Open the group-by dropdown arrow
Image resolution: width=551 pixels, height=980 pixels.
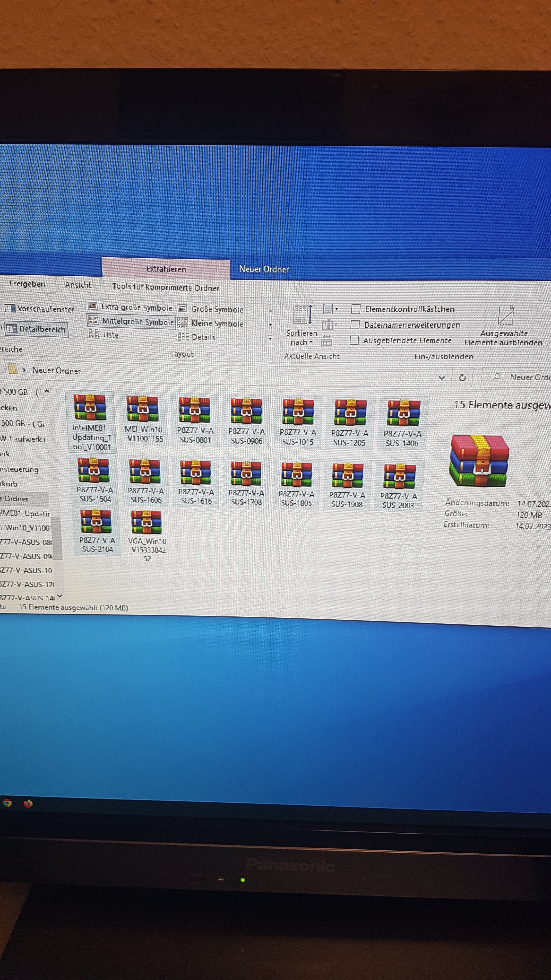point(336,308)
